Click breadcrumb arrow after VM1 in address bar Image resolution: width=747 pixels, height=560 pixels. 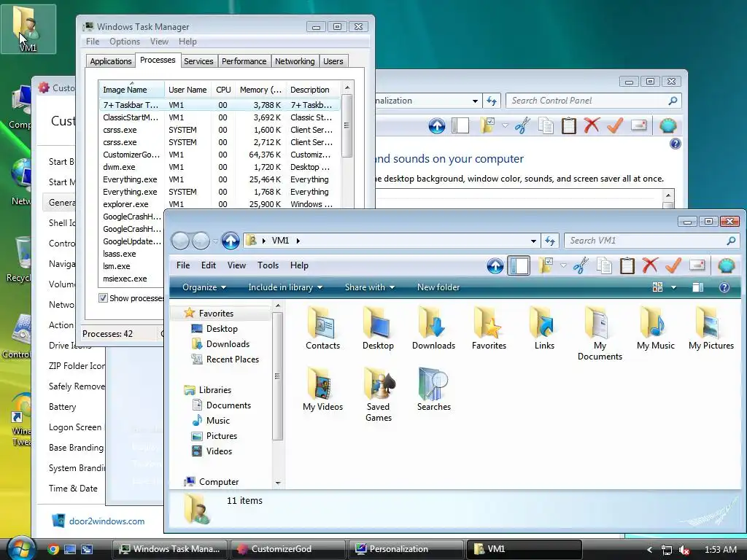(298, 241)
